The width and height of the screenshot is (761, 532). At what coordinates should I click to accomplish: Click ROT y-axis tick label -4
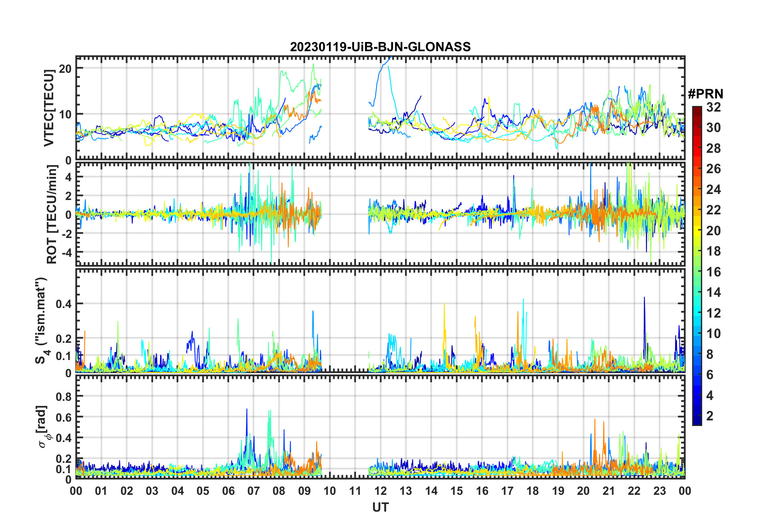(66, 253)
